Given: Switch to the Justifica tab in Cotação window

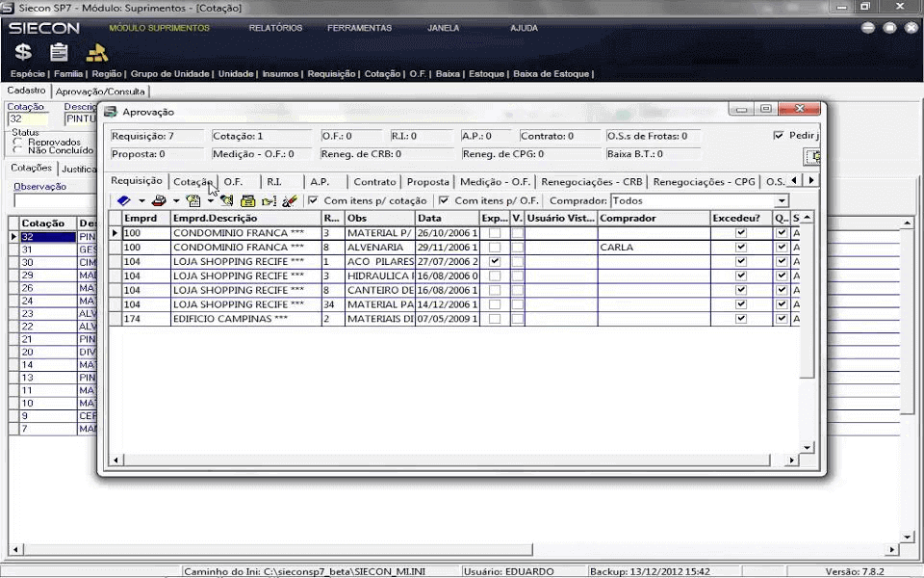Looking at the screenshot, I should click(78, 170).
